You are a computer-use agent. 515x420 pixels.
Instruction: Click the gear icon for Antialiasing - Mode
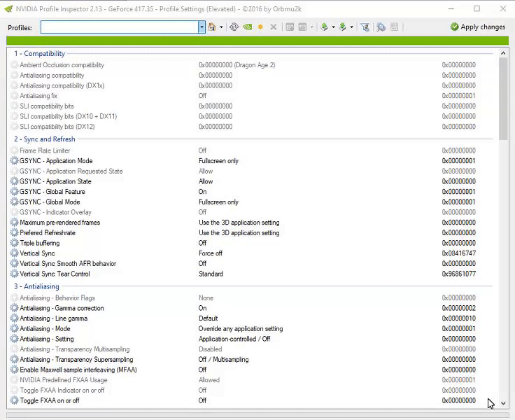pyautogui.click(x=14, y=328)
